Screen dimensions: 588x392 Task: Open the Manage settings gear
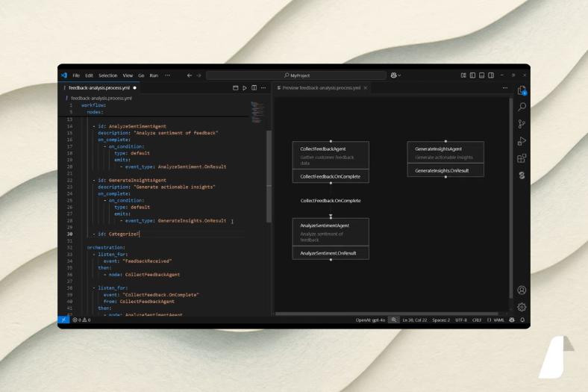pos(522,307)
